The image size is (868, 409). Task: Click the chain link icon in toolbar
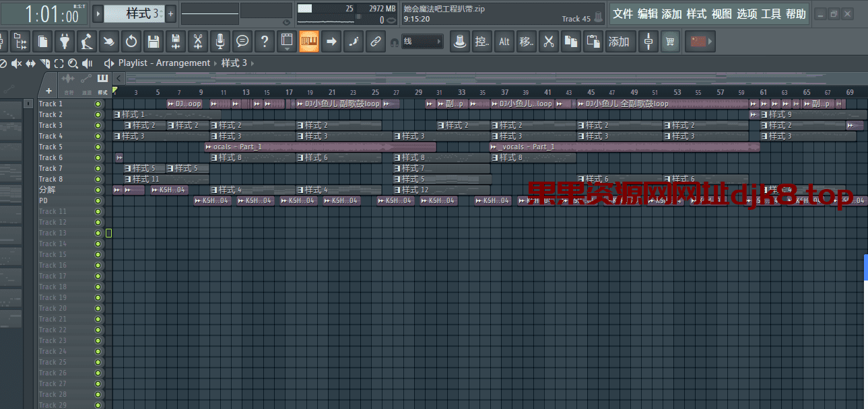375,42
